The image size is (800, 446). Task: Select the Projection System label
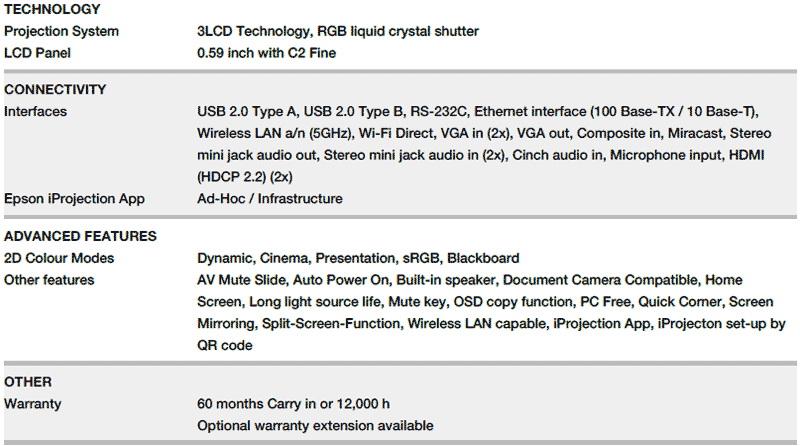61,31
